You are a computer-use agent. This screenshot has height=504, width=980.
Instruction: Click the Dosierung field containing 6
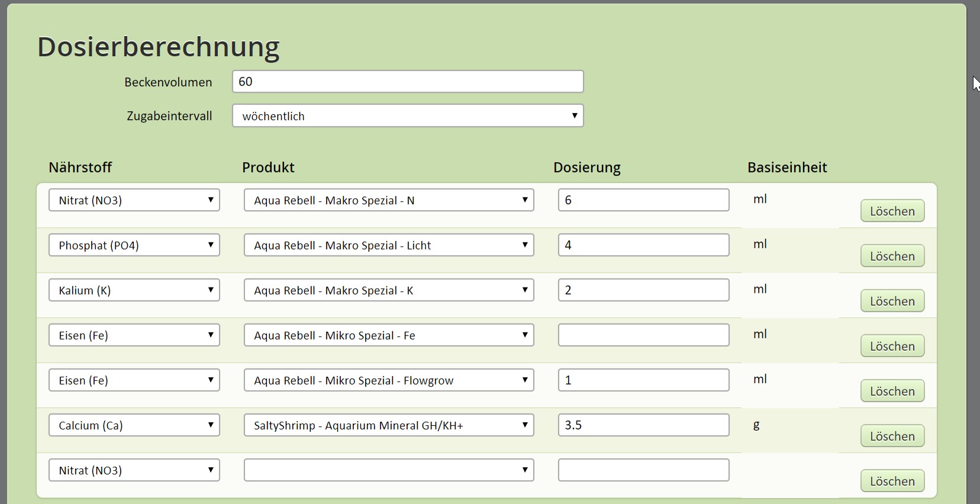pos(643,200)
